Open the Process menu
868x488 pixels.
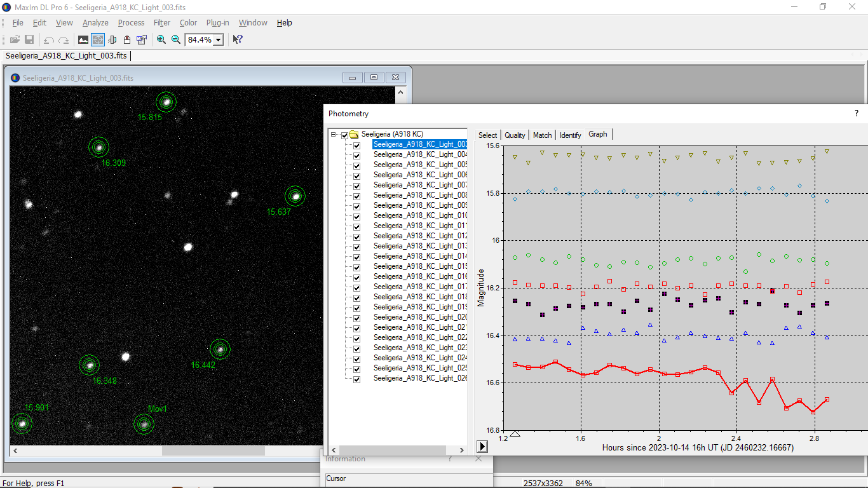[x=131, y=22]
